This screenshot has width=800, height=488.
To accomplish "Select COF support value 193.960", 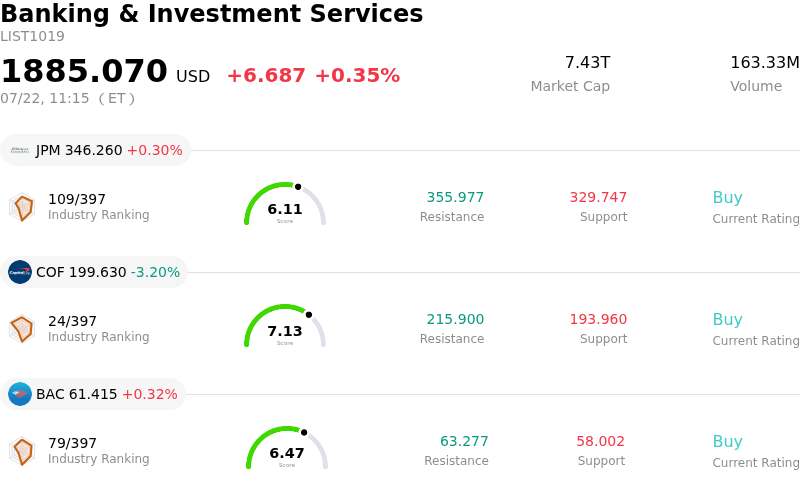I will (598, 319).
